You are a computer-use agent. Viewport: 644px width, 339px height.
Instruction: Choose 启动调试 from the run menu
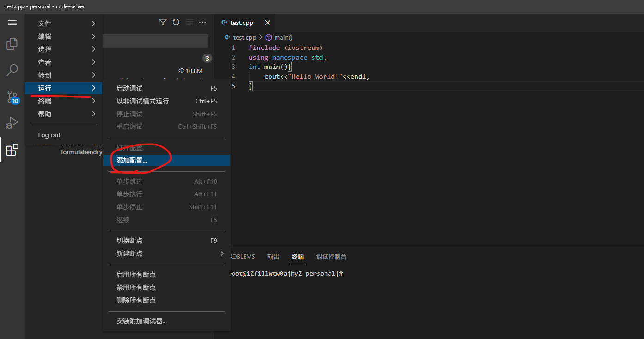point(129,88)
